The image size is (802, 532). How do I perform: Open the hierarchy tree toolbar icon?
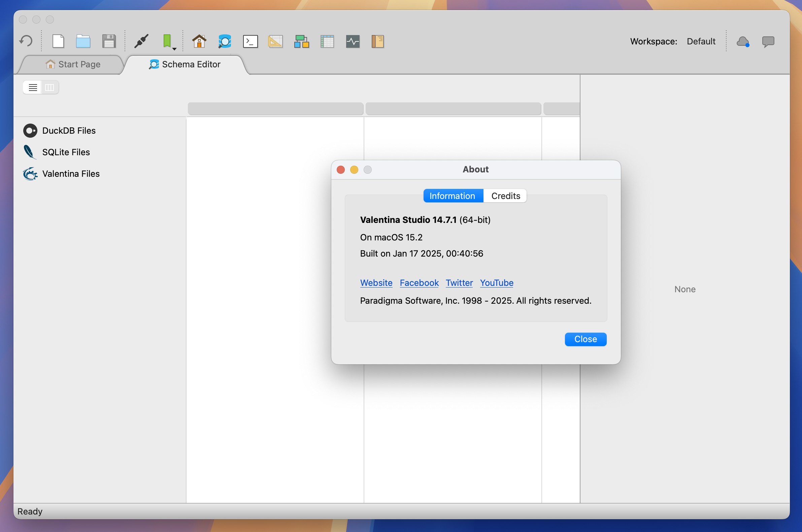(301, 41)
